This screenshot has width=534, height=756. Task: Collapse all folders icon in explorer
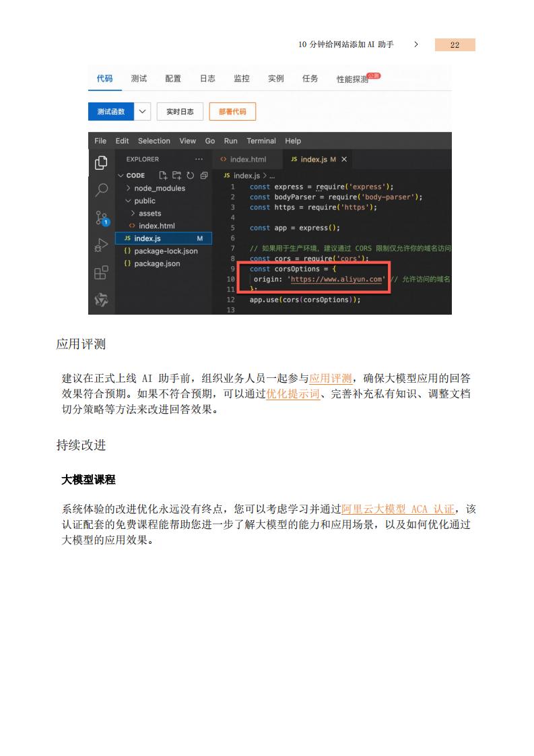point(204,175)
